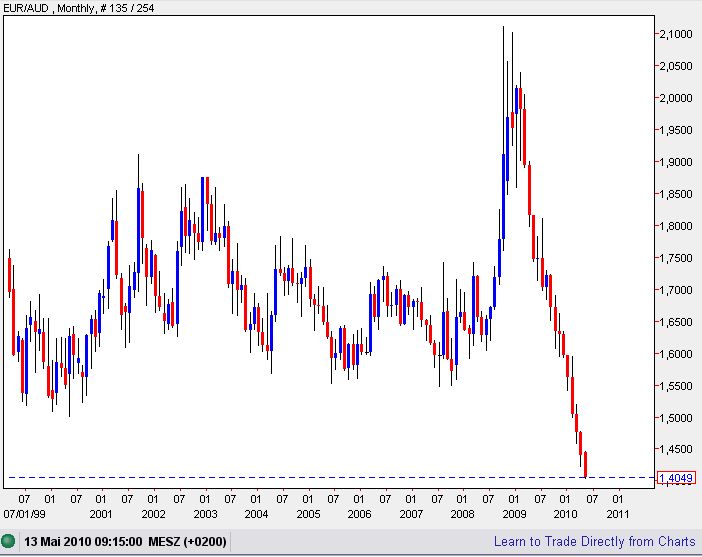Viewport: 702px width, 557px height.
Task: Click the 2011 year label on time axis
Action: [618, 514]
